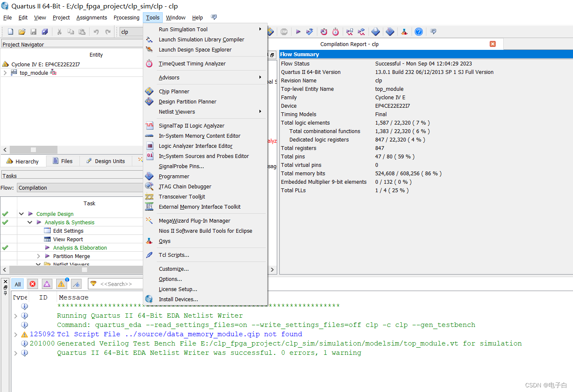Click the Tasks panel horizontal scrollbar thumb

(85, 269)
